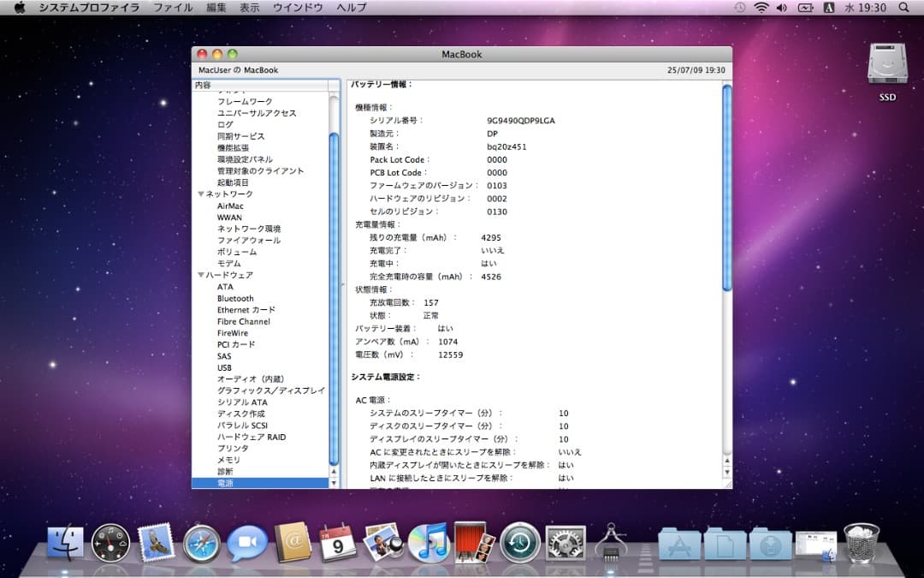
Task: Select USB in the hardware list
Action: tap(224, 367)
